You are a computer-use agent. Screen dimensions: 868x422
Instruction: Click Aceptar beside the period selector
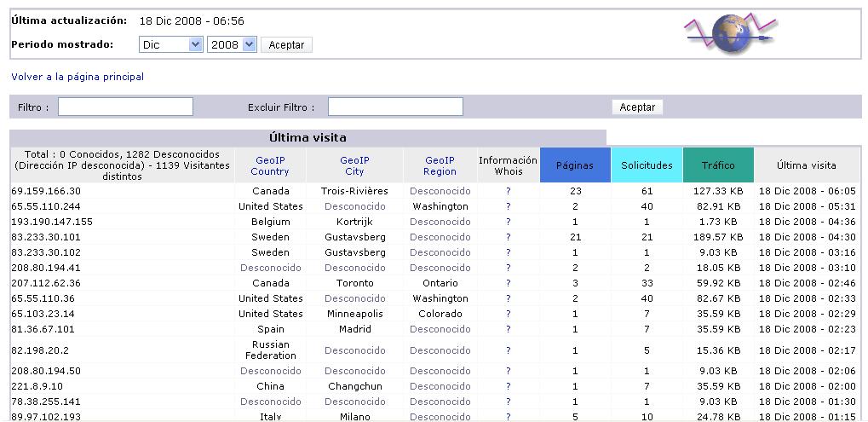(286, 45)
